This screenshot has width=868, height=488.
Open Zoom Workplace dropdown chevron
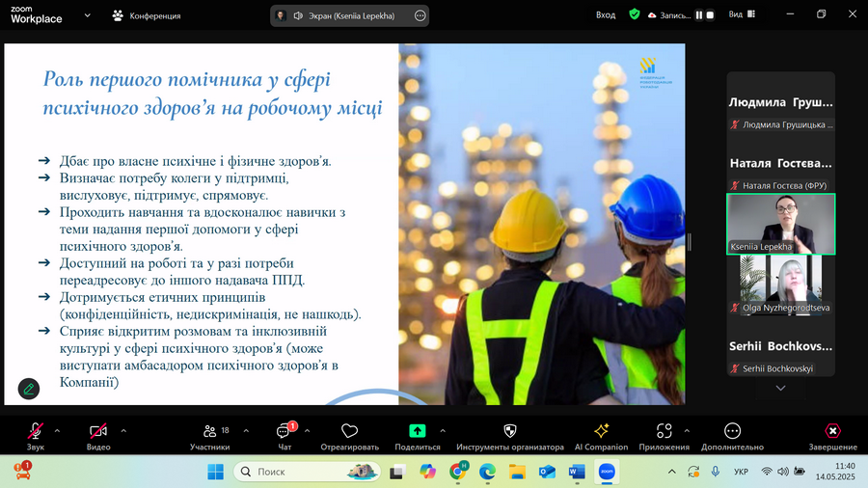[x=88, y=15]
